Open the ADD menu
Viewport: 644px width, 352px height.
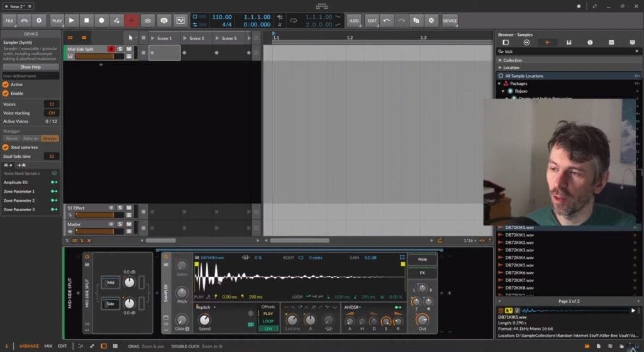[x=354, y=21]
